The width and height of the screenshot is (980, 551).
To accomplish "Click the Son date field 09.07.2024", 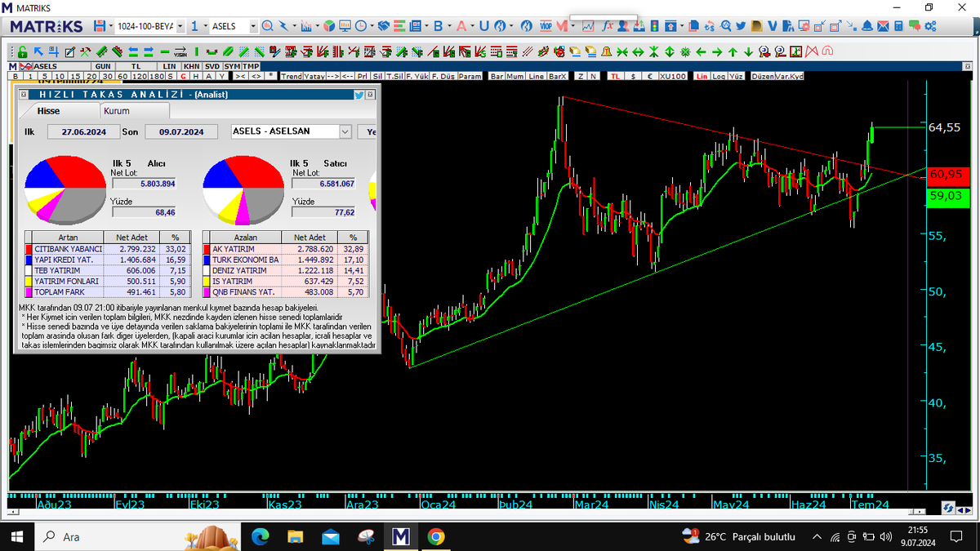I will click(180, 131).
